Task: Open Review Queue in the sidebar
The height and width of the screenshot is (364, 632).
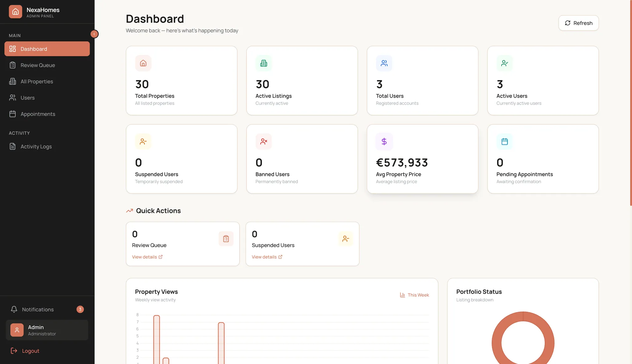Action: 47,65
